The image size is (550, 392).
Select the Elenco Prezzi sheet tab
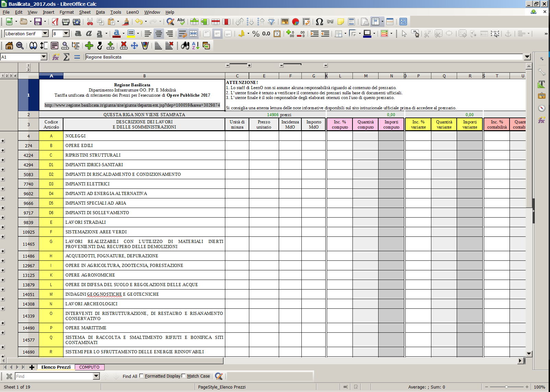[56, 367]
